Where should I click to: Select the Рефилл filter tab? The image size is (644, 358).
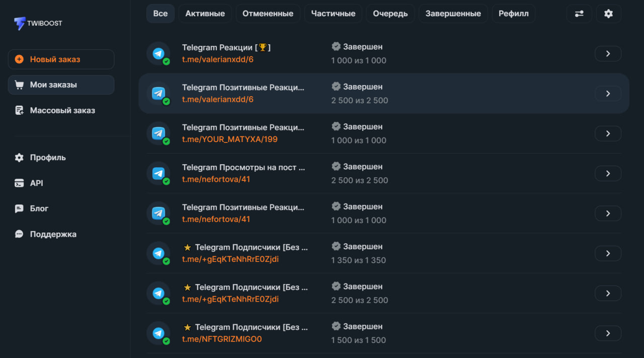513,14
